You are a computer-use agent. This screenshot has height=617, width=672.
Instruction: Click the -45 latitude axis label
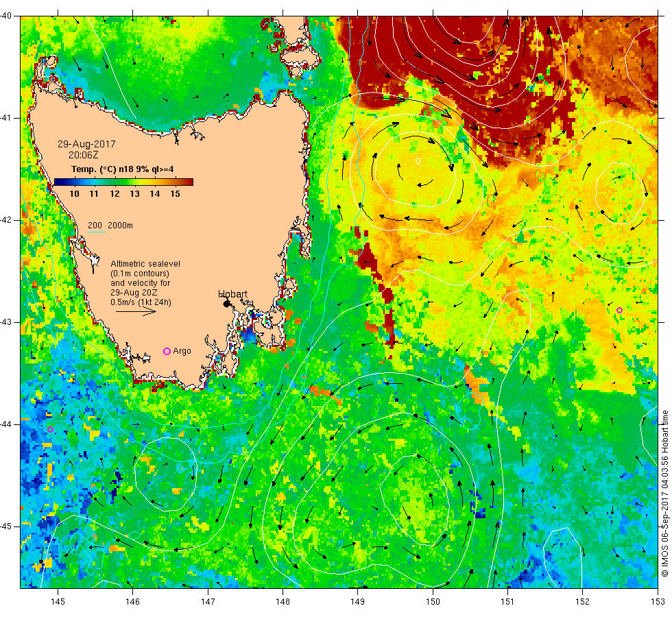6,527
